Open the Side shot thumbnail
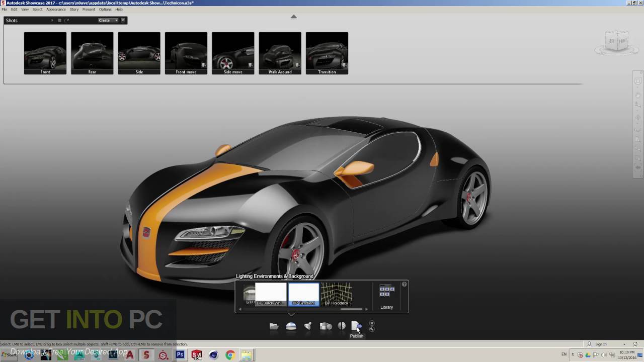The width and height of the screenshot is (644, 362). pyautogui.click(x=139, y=53)
